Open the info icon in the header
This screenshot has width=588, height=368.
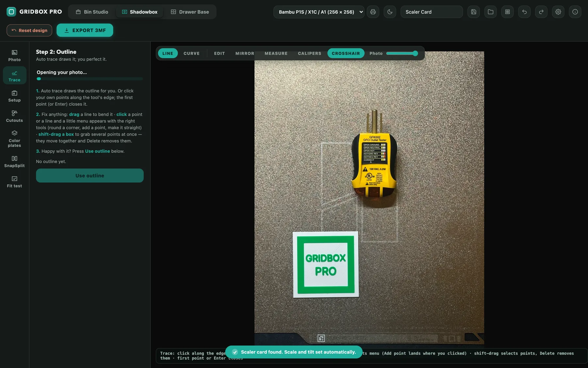[x=575, y=12]
